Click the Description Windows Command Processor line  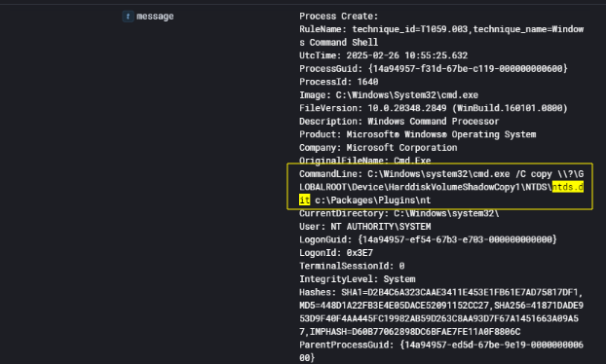point(398,122)
